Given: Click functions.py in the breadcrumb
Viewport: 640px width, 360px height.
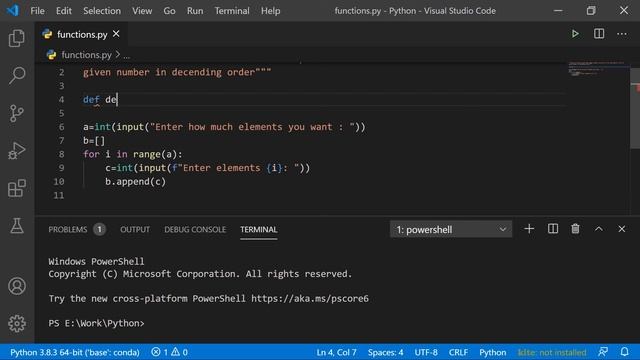Looking at the screenshot, I should tap(86, 55).
